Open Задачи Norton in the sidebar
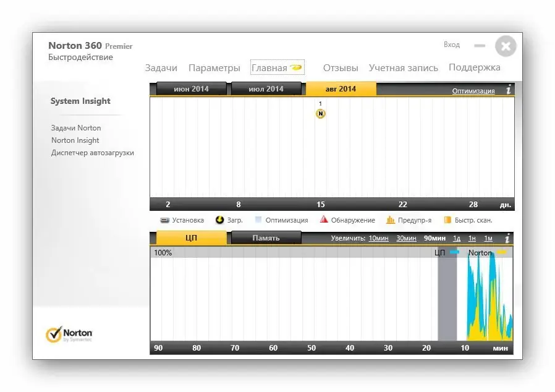The width and height of the screenshot is (555, 392). [x=76, y=128]
